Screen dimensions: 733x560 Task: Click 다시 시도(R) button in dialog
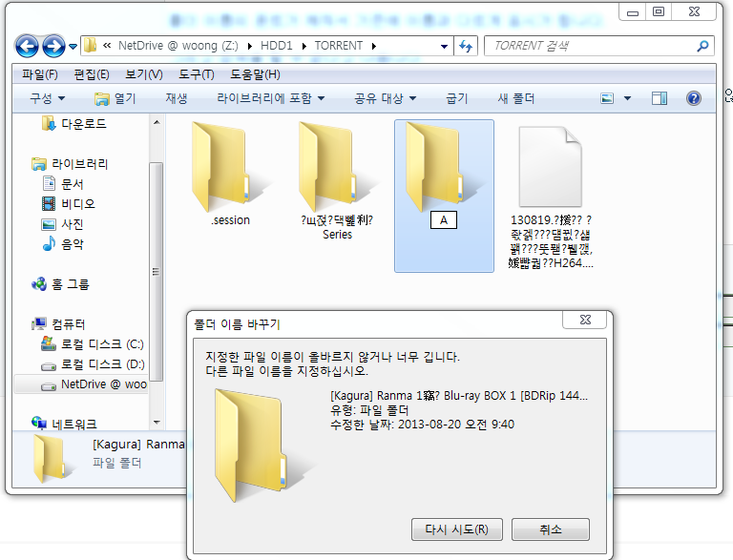coord(457,529)
